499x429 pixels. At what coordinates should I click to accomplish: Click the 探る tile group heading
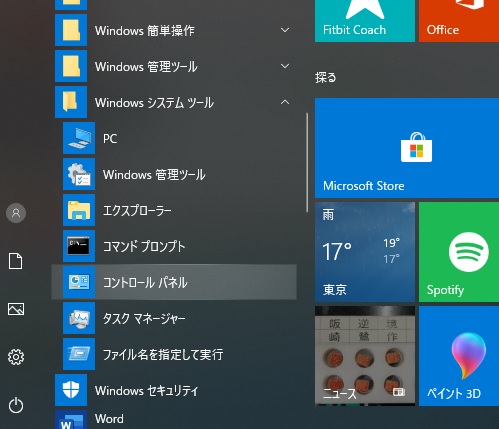[x=326, y=78]
